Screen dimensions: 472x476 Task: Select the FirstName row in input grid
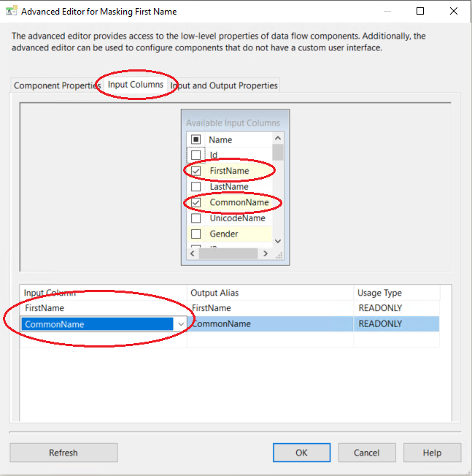[x=102, y=308]
